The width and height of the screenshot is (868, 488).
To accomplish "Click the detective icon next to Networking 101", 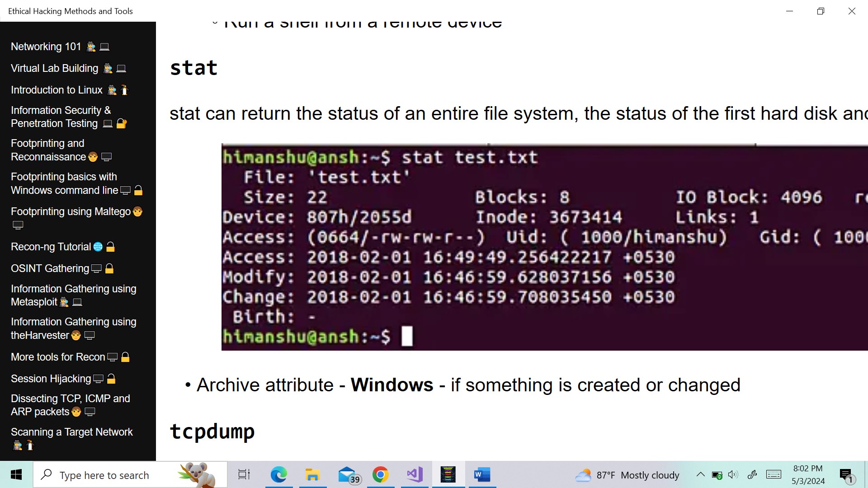I will pyautogui.click(x=90, y=46).
